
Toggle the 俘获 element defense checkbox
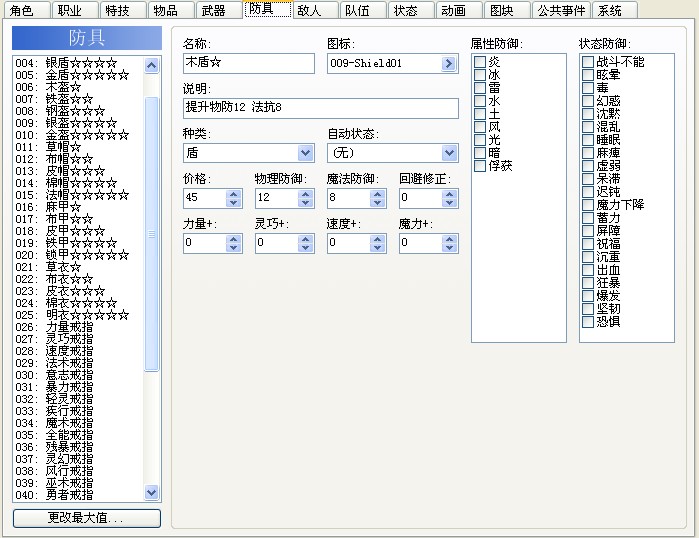[x=480, y=166]
